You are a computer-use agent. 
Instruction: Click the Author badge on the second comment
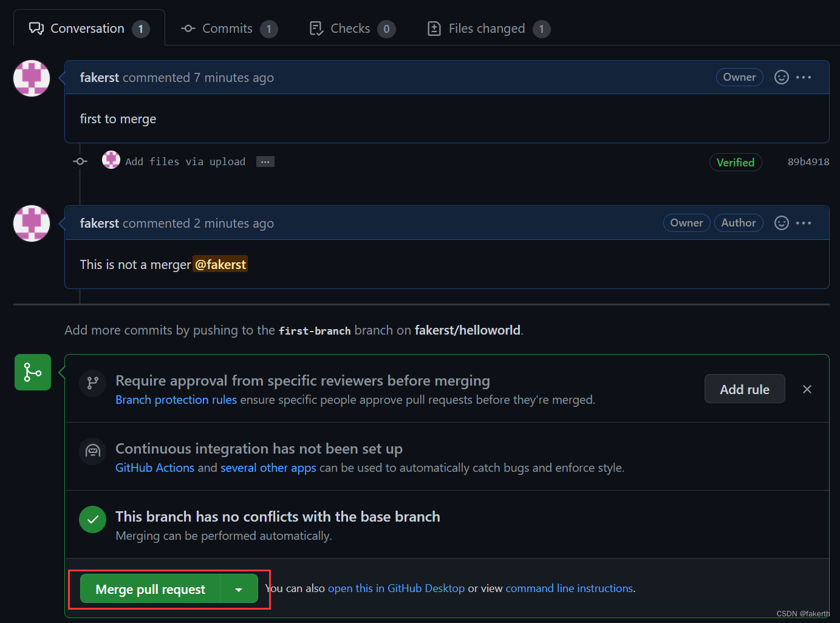(739, 223)
